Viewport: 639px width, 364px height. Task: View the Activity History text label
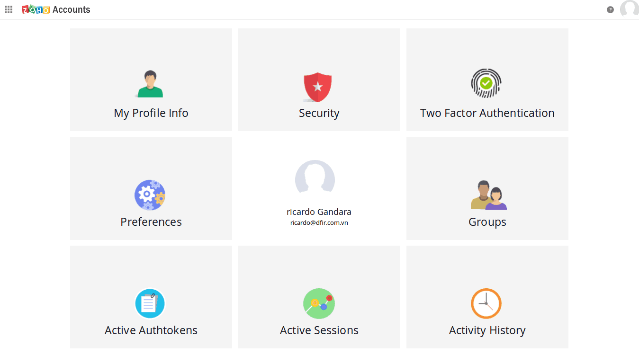[x=487, y=330]
